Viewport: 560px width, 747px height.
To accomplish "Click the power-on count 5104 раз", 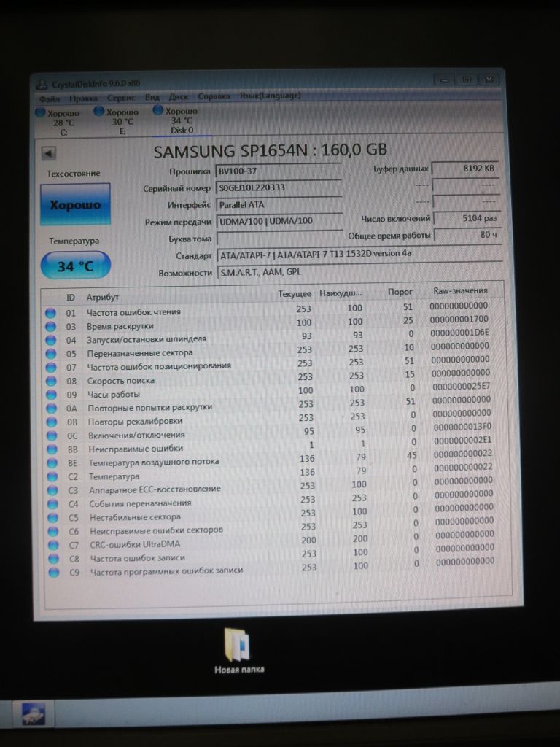I will 467,218.
